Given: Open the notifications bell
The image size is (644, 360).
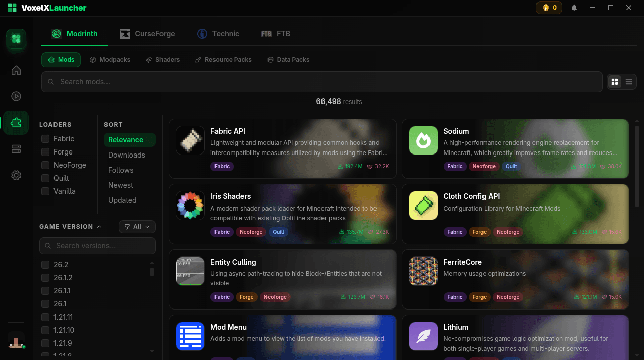Looking at the screenshot, I should pos(574,8).
